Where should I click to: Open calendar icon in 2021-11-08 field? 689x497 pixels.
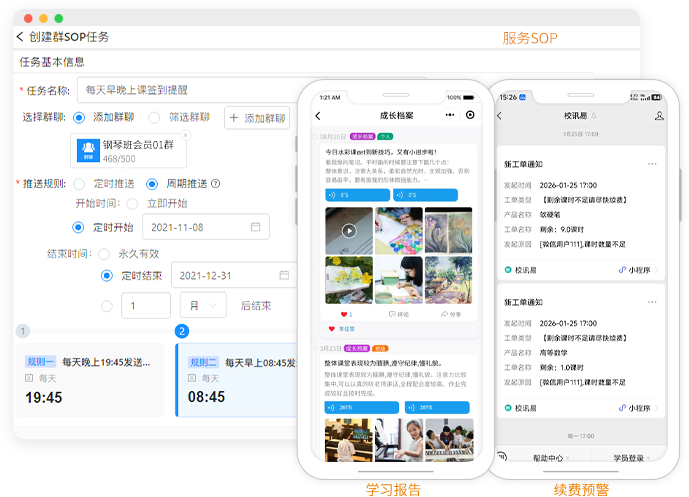[x=255, y=227]
